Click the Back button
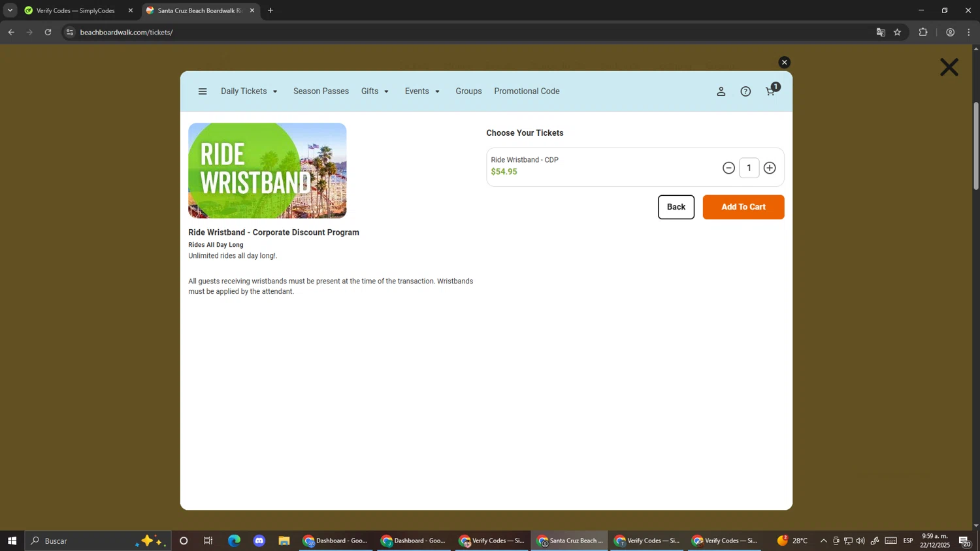The image size is (980, 551). pyautogui.click(x=676, y=207)
